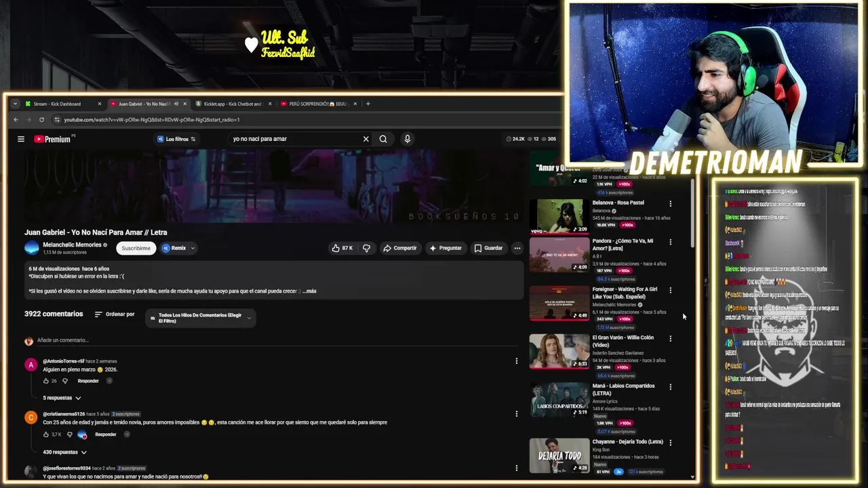This screenshot has width=868, height=488.
Task: Expand Remix dropdown arrow
Action: click(193, 248)
